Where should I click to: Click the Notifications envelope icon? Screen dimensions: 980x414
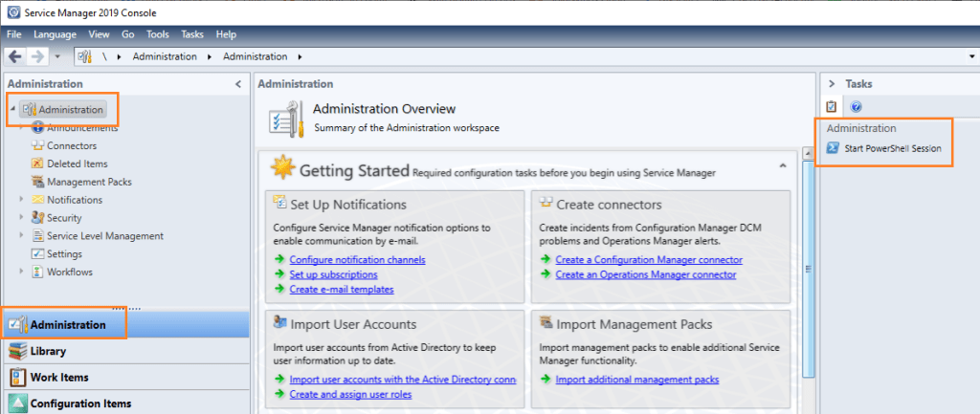37,200
